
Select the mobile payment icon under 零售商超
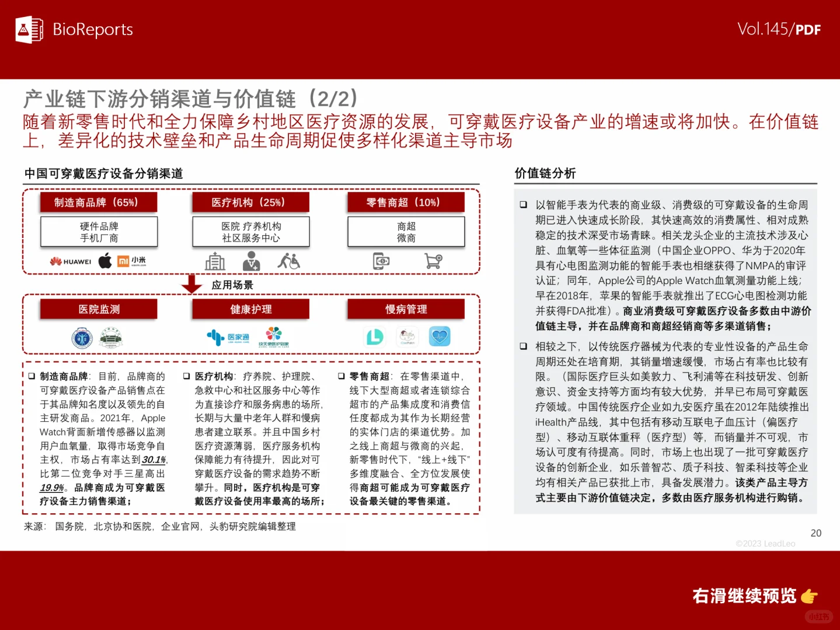point(380,261)
